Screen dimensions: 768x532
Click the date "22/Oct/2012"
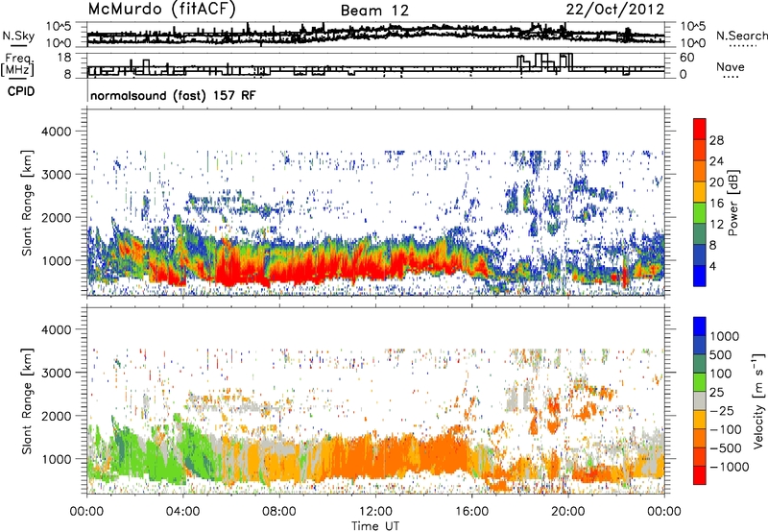615,10
